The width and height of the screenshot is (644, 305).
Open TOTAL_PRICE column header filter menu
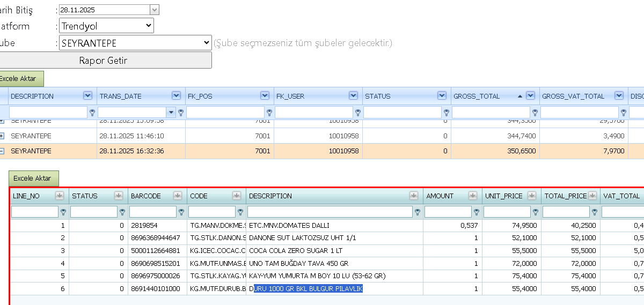coord(592,196)
